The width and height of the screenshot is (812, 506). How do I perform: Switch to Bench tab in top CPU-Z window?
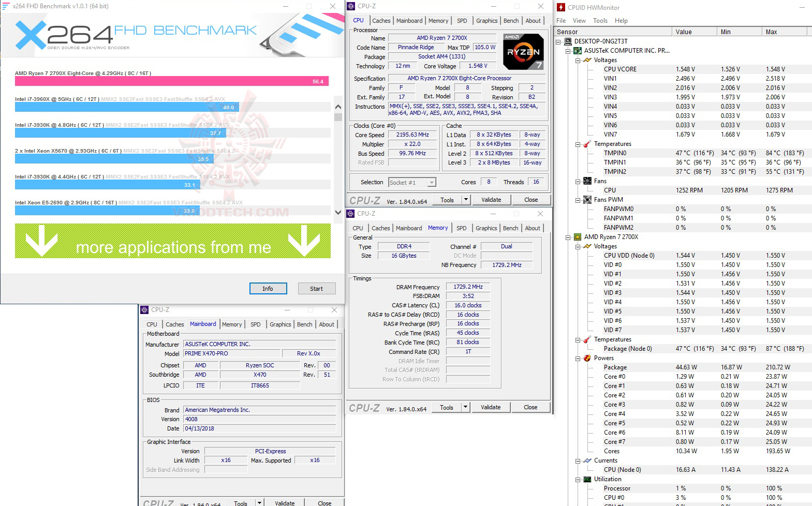511,21
